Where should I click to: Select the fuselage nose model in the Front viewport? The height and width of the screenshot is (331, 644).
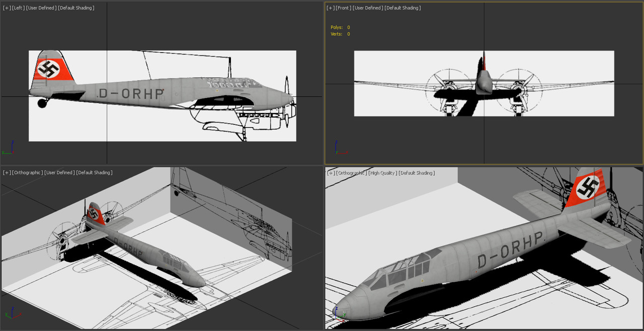[484, 82]
